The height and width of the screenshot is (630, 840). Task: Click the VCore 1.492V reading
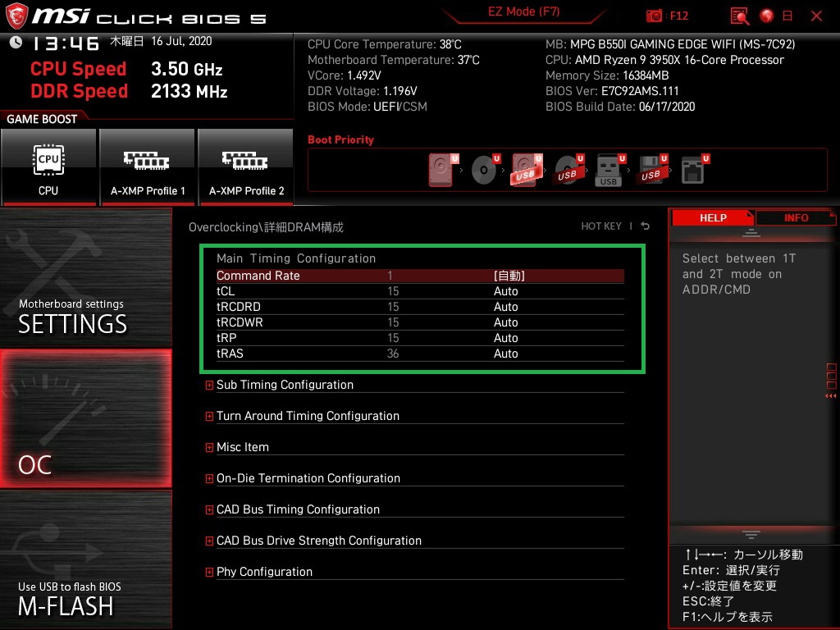pyautogui.click(x=344, y=75)
